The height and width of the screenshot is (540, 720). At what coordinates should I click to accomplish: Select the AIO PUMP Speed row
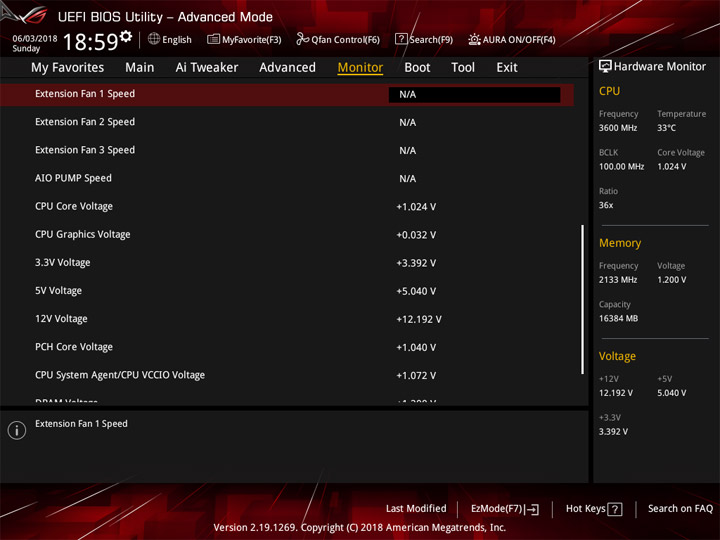pos(287,178)
